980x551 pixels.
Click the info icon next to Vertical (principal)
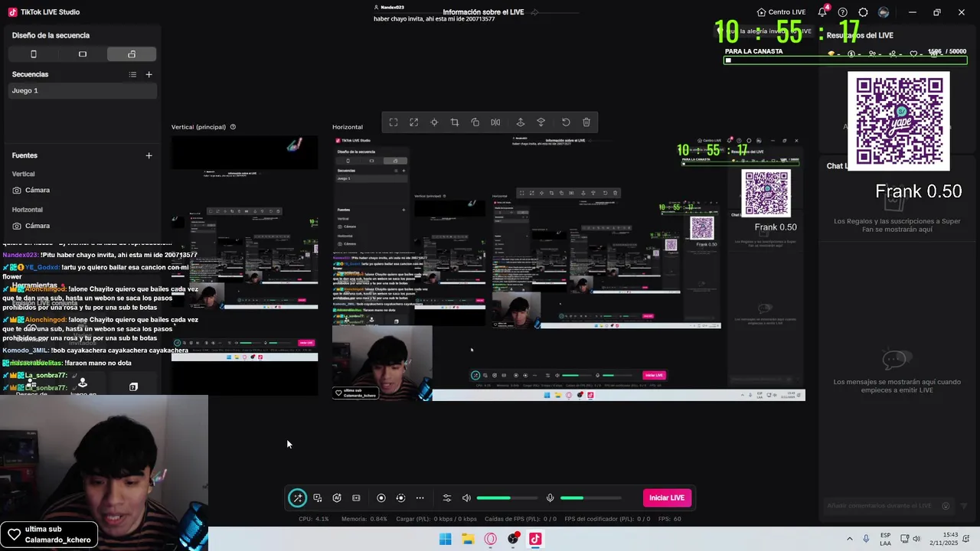233,127
